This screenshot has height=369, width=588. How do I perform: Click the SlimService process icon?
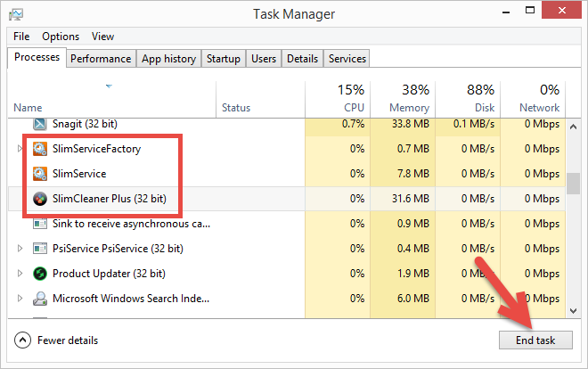(40, 174)
